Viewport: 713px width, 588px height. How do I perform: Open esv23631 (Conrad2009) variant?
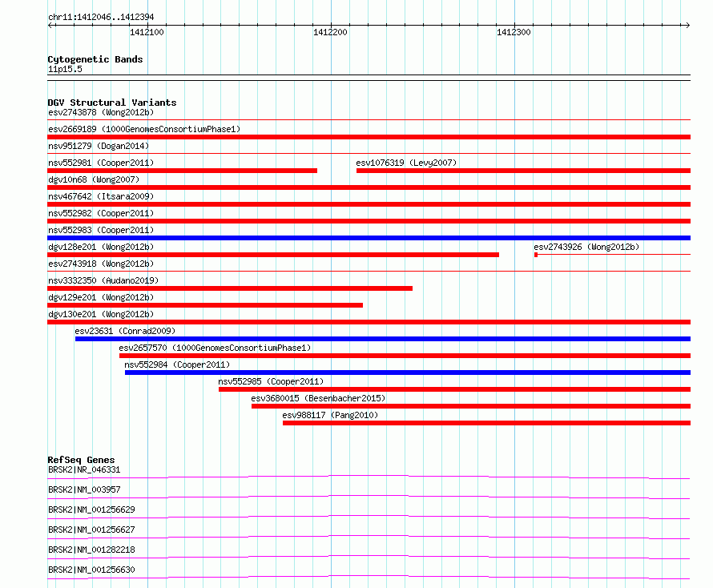(x=125, y=331)
